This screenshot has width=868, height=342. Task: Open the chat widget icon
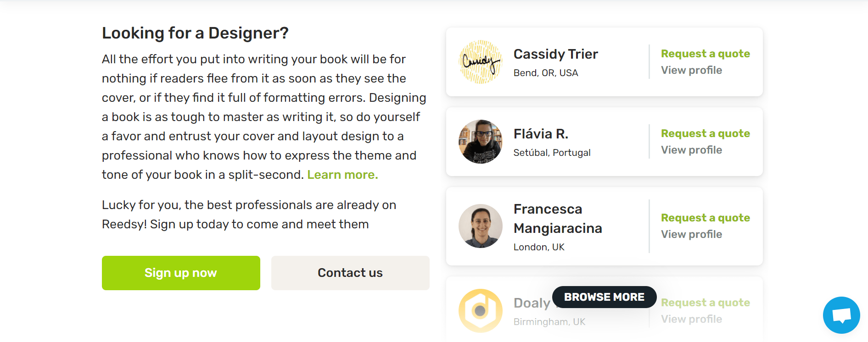(x=841, y=315)
